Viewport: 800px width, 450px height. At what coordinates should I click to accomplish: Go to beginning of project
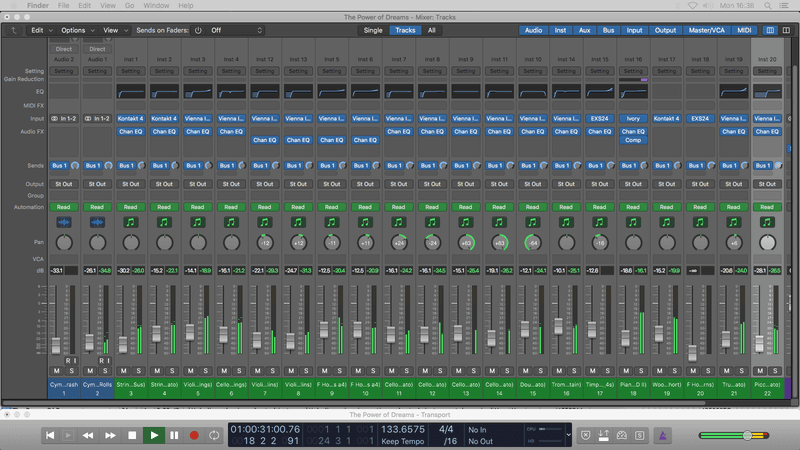[x=50, y=435]
